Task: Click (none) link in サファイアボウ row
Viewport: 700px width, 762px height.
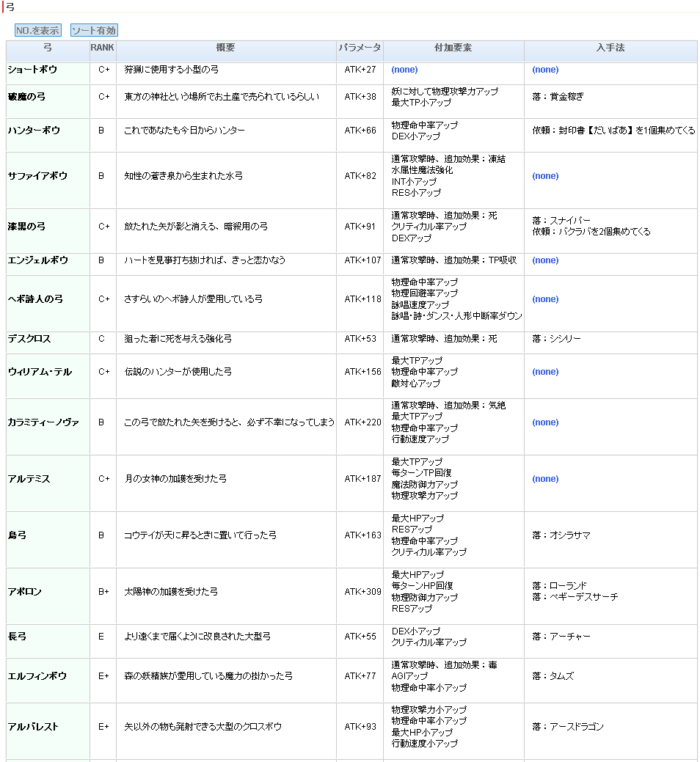Action: pyautogui.click(x=545, y=176)
